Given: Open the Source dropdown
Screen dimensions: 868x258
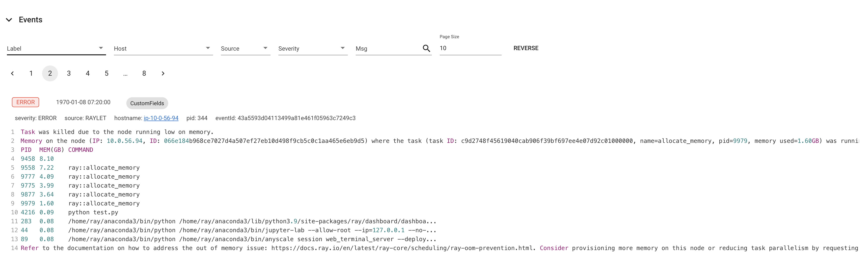Looking at the screenshot, I should pyautogui.click(x=245, y=49).
